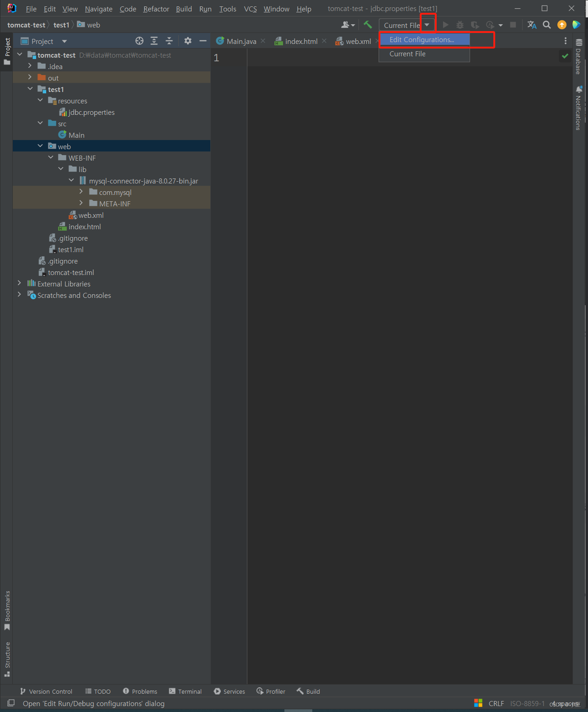
Task: Expand the out folder
Action: tap(30, 77)
